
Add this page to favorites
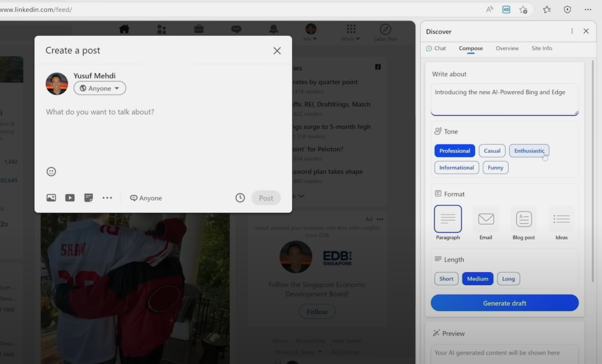523,9
